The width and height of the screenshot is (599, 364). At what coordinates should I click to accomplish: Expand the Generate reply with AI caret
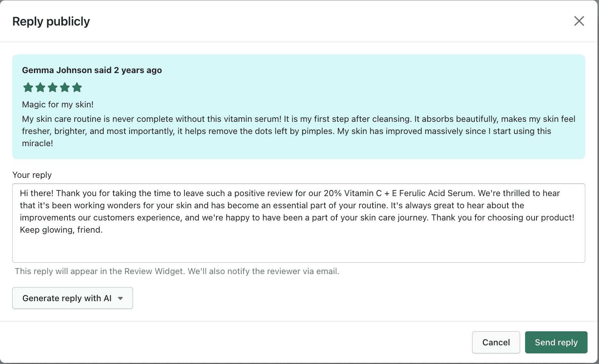(120, 298)
